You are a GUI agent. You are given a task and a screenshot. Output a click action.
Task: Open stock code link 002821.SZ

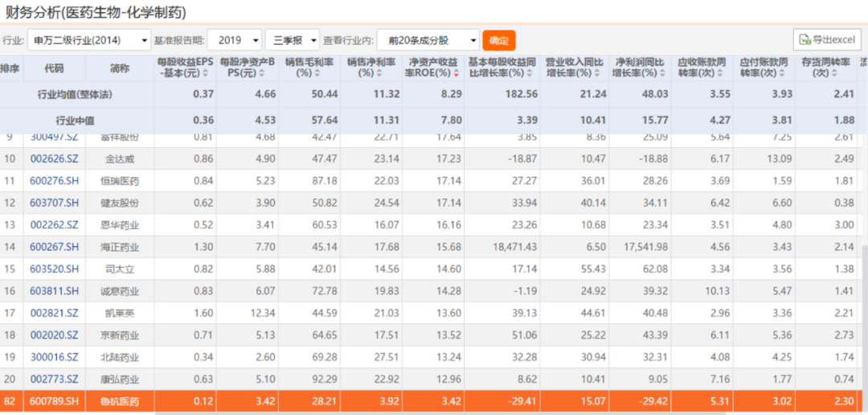55,313
